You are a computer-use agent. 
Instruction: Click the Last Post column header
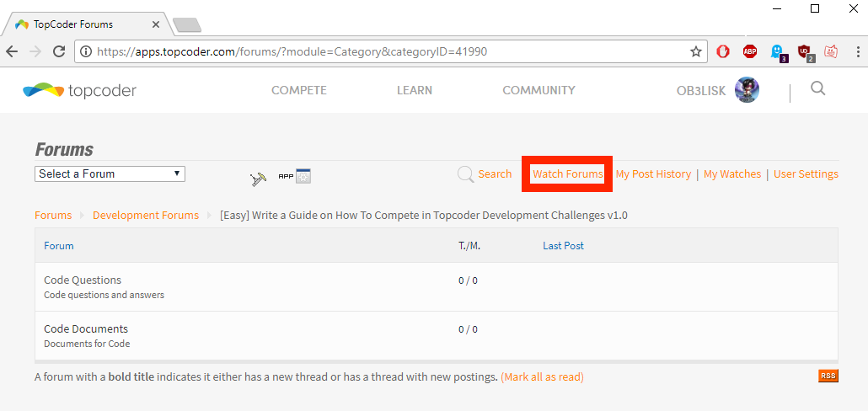(x=563, y=246)
